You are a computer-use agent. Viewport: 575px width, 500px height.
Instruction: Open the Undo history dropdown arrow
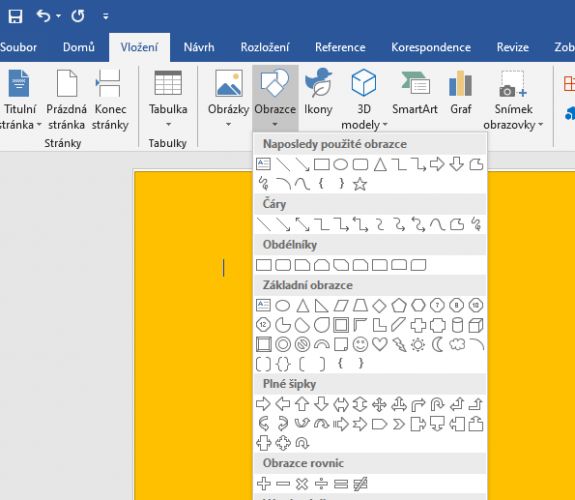(x=59, y=16)
